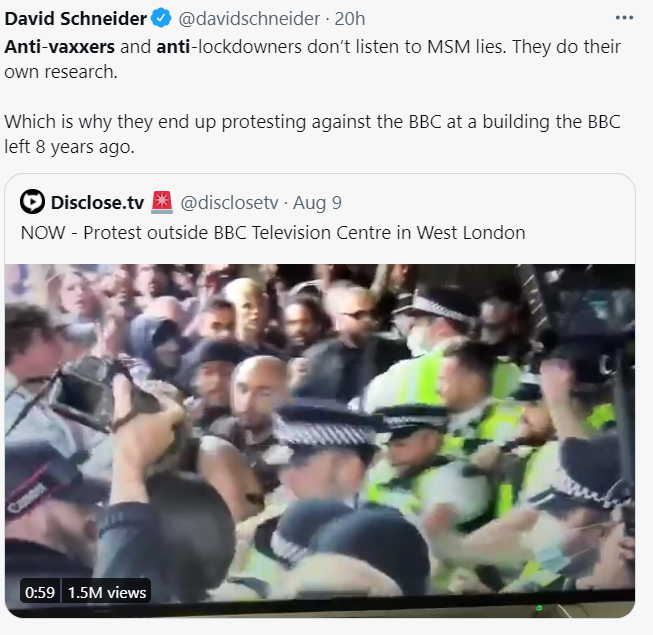Screen dimensions: 653x635
Task: Open David Schneider's profile via display name
Action: click(x=74, y=19)
